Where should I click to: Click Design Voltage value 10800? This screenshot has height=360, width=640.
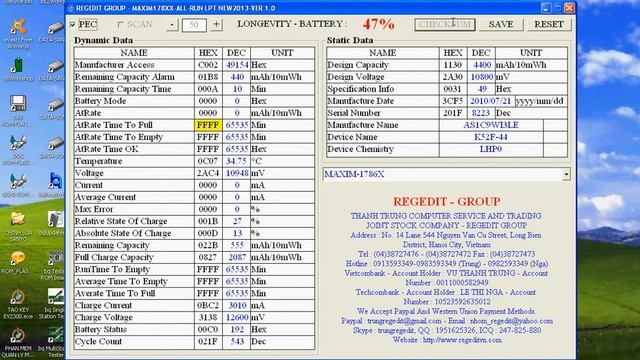tap(481, 77)
